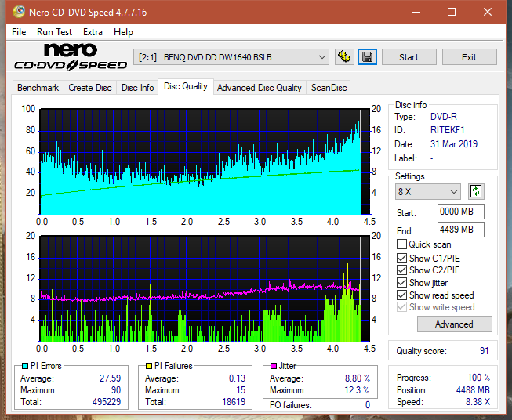Viewport: 512px width, 420px height.
Task: Toggle Show read speed checkbox
Action: pos(401,295)
